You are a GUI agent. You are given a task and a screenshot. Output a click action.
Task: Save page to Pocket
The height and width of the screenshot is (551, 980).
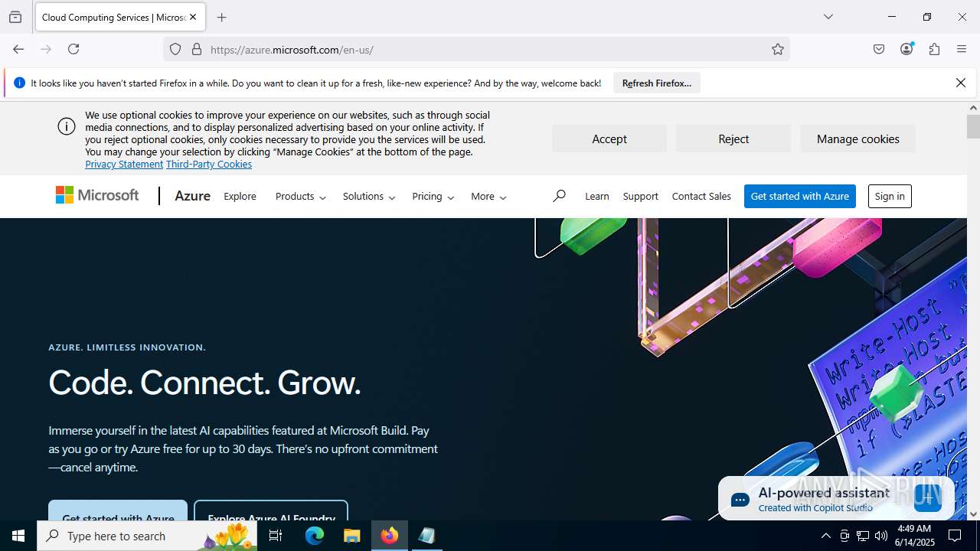coord(879,49)
